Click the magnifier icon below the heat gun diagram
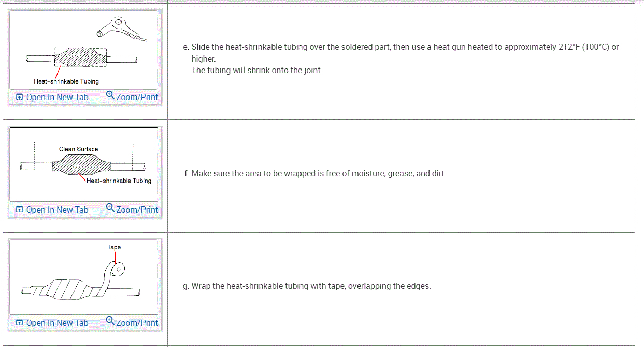This screenshot has height=347, width=644. tap(110, 95)
